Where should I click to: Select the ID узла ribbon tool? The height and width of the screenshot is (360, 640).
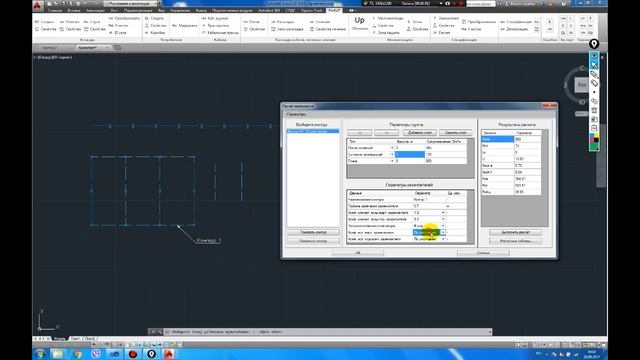click(x=118, y=33)
